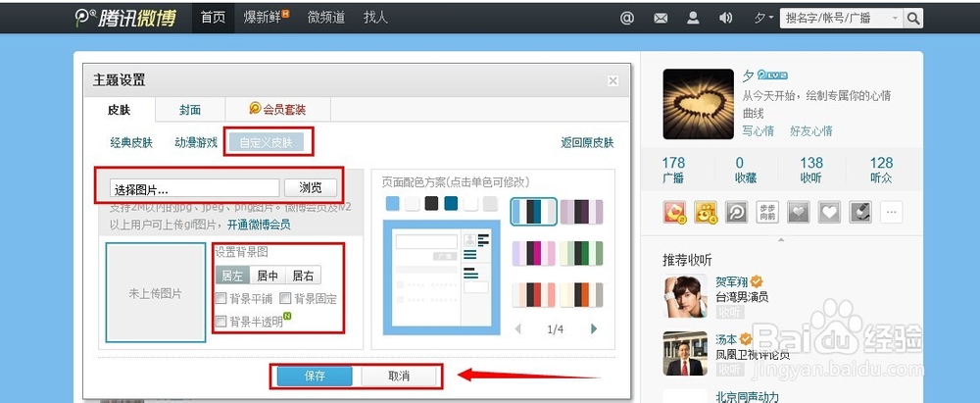980x403 pixels.
Task: Click the 浏览 browse button
Action: pos(311,187)
